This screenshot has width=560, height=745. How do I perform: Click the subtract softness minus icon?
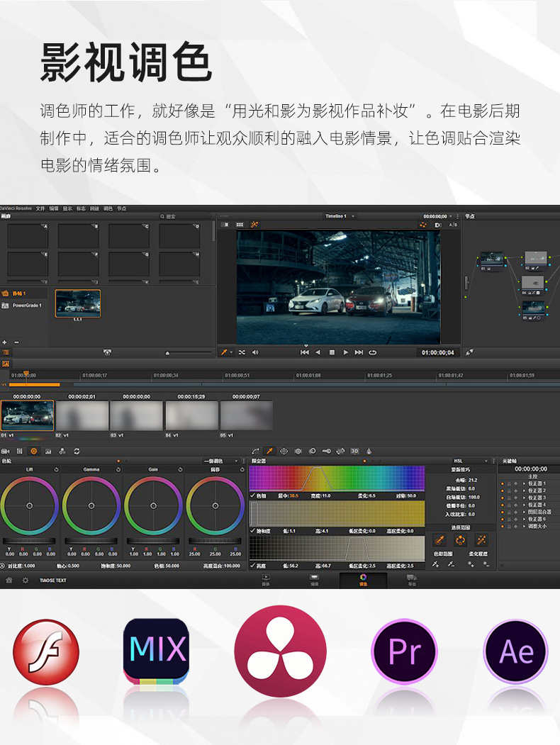tap(486, 564)
